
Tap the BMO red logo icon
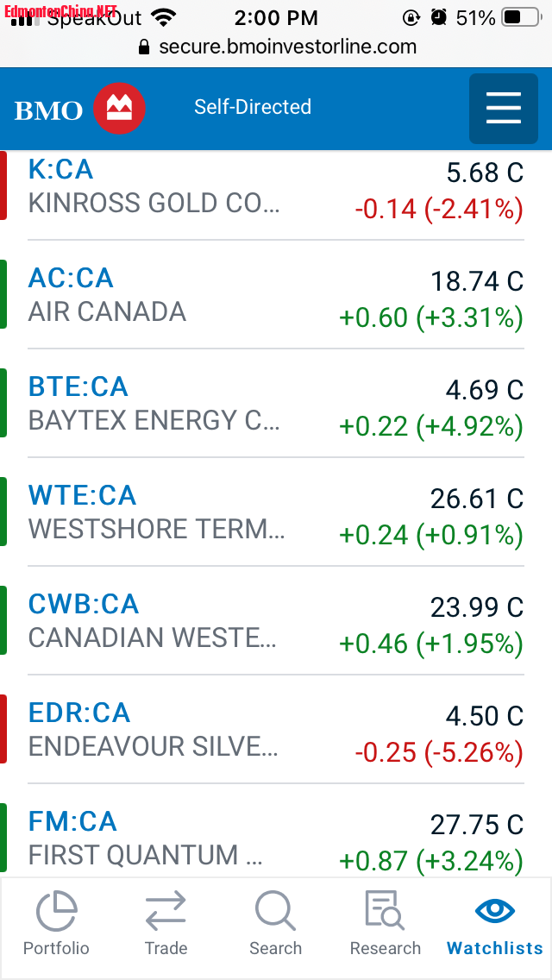[x=119, y=109]
